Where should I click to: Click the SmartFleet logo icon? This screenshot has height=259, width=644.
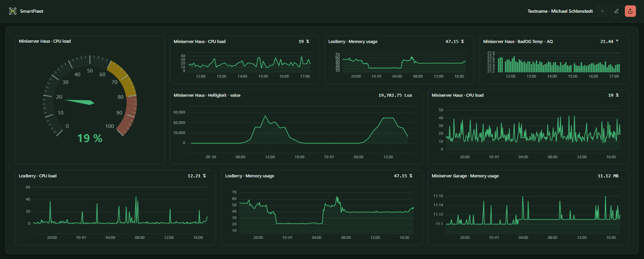click(13, 11)
